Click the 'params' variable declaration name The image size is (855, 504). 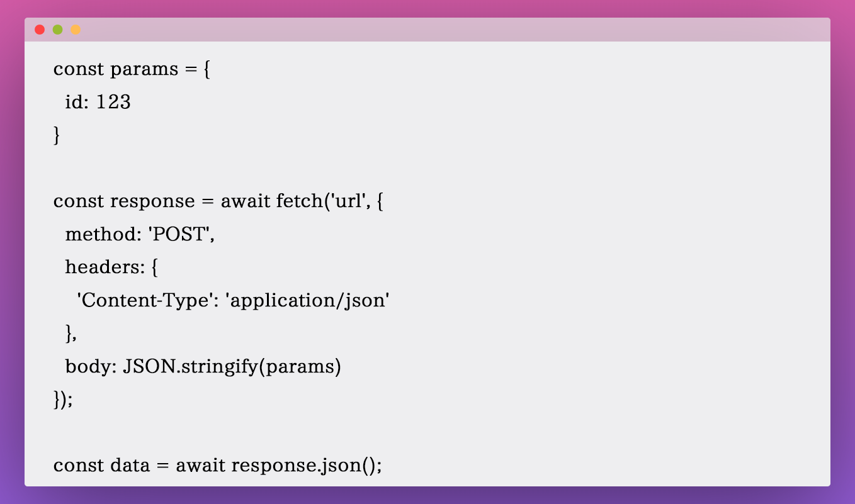click(144, 70)
